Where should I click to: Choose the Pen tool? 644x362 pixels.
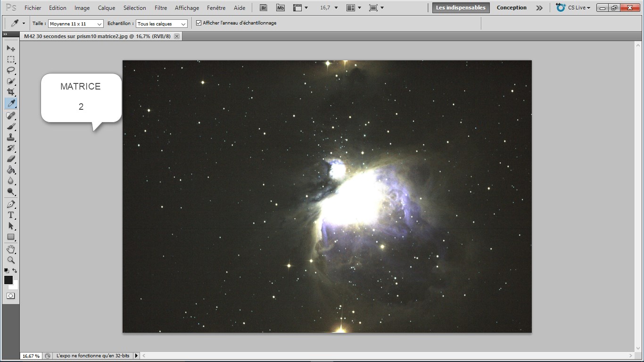(x=10, y=204)
